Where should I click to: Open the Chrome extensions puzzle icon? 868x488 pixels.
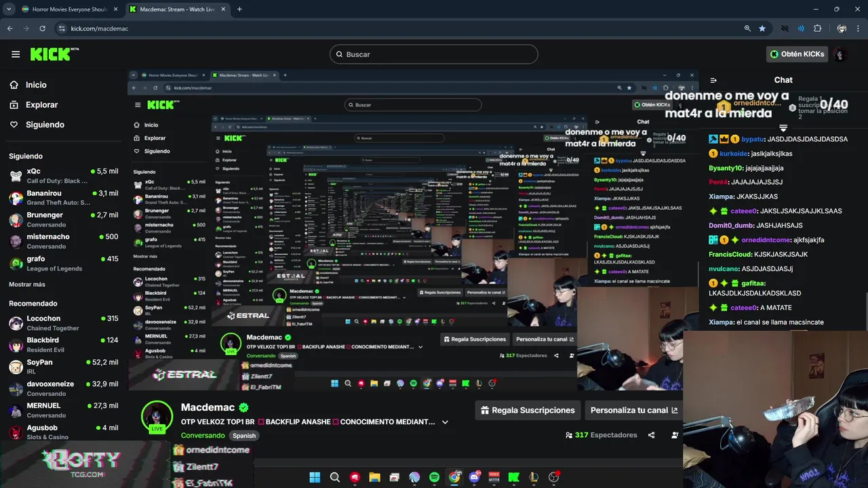coord(817,28)
